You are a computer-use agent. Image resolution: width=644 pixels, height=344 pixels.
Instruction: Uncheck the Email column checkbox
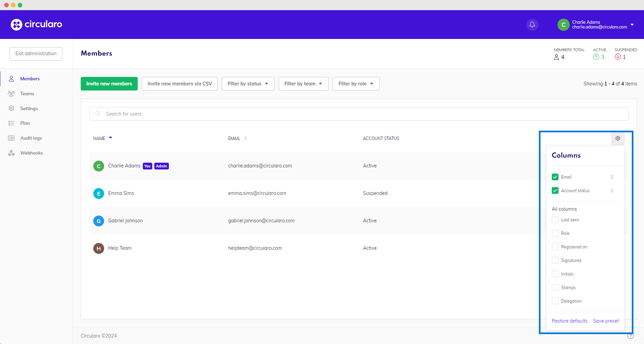click(x=555, y=177)
